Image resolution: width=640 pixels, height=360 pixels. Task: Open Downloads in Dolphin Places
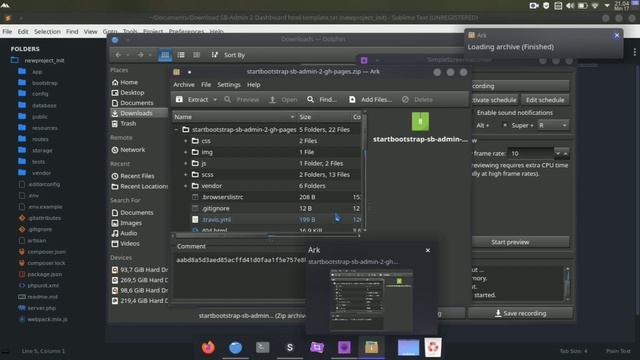138,113
